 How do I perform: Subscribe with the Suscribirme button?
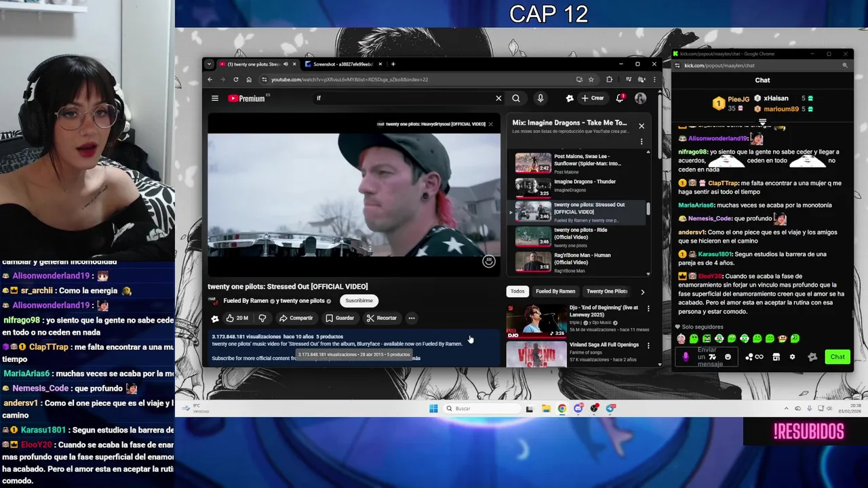pyautogui.click(x=359, y=300)
